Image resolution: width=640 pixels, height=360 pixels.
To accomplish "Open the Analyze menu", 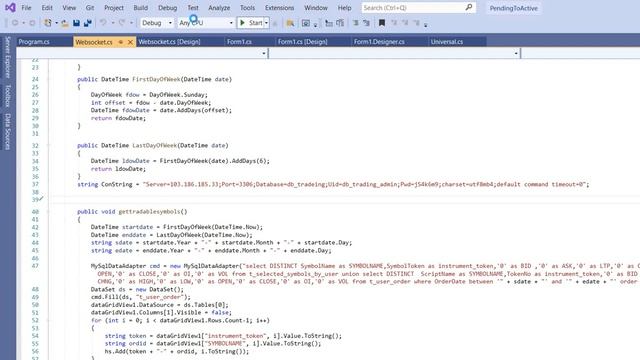I will (219, 8).
